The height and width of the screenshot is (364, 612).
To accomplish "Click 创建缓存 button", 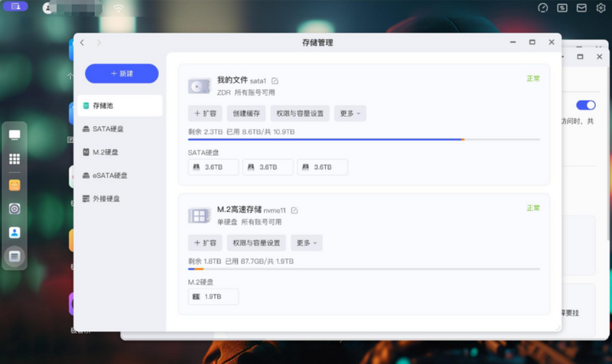I will point(246,113).
